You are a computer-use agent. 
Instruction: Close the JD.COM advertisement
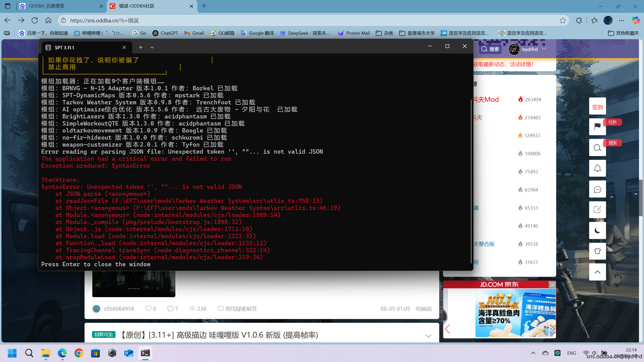552,285
